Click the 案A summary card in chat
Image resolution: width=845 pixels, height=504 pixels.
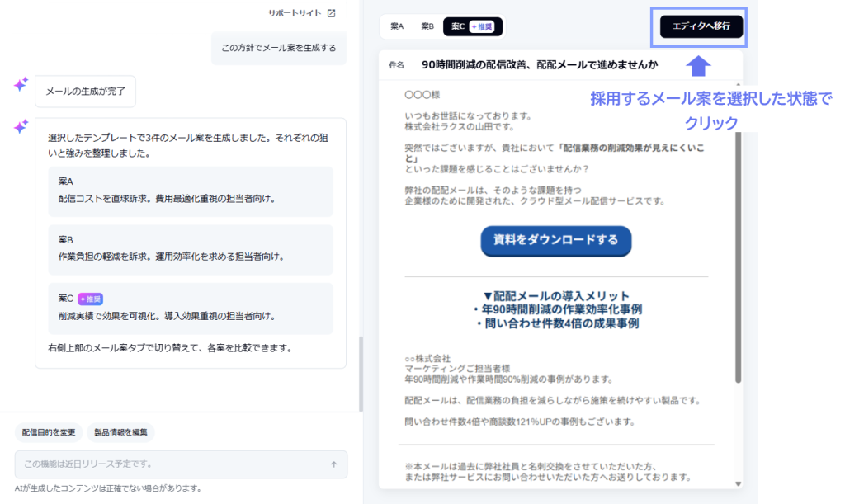tap(191, 191)
